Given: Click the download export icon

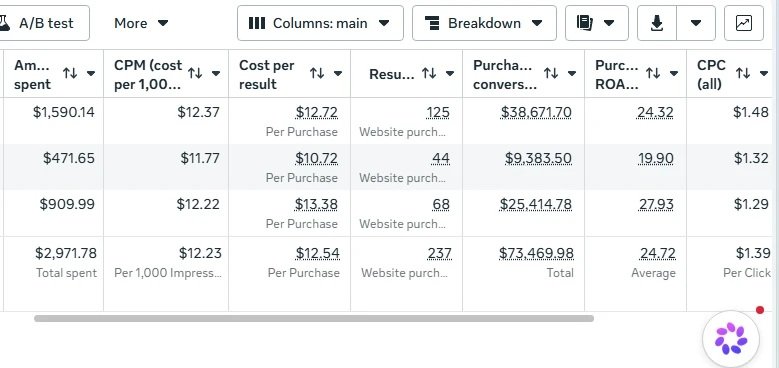Looking at the screenshot, I should point(657,23).
